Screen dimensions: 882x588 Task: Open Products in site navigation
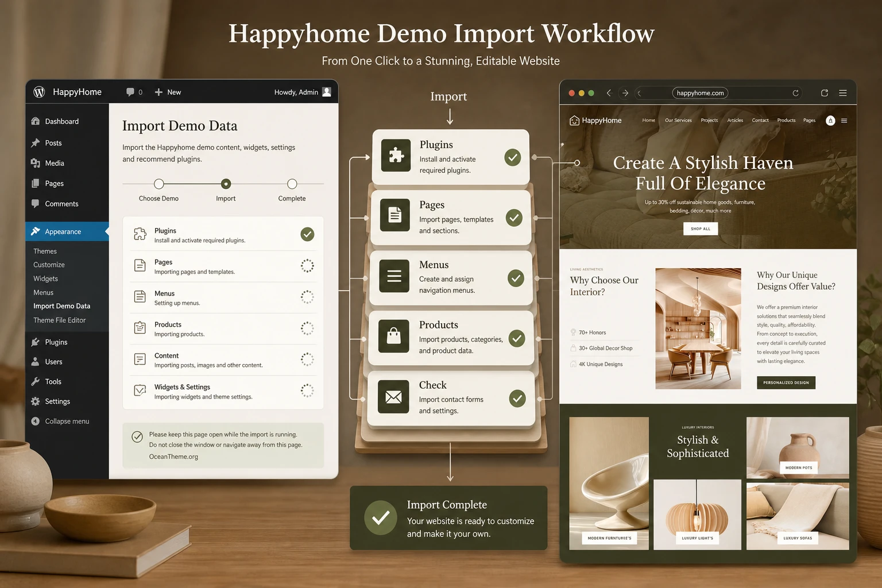786,120
